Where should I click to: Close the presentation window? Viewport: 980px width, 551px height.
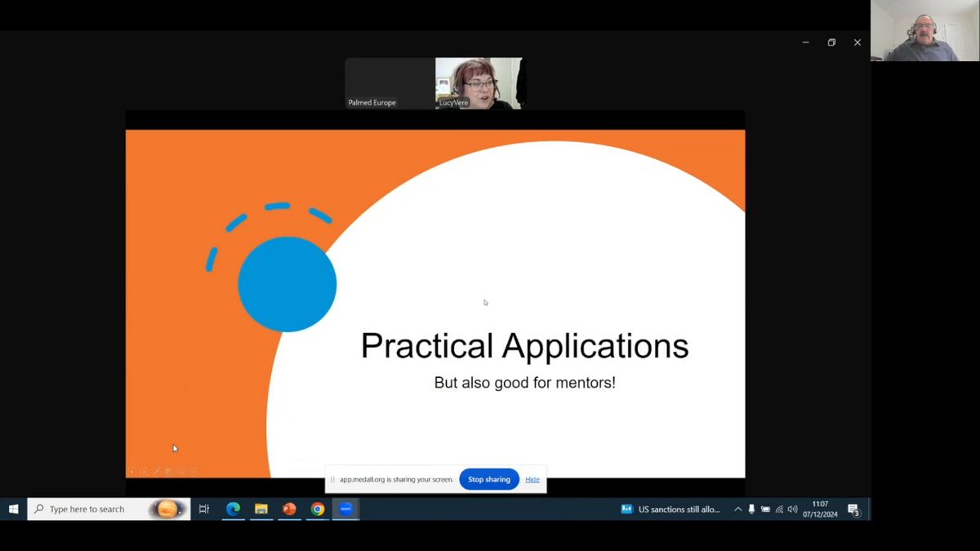[x=857, y=42]
